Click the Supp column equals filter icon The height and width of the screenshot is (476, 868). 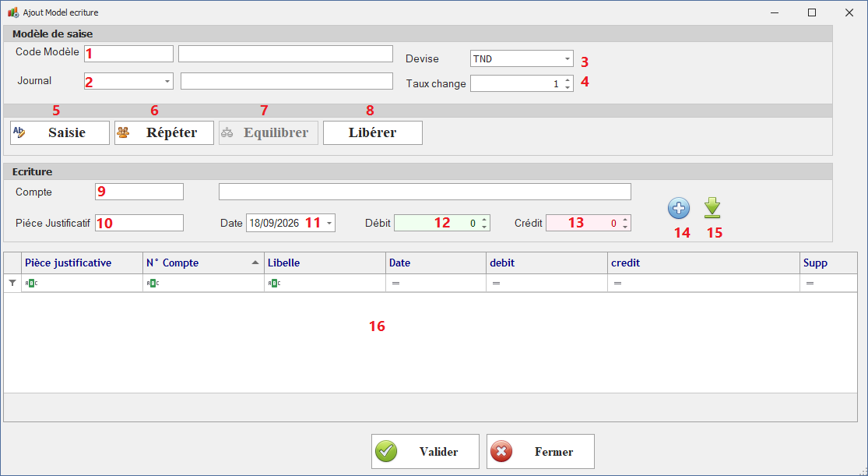pos(810,283)
